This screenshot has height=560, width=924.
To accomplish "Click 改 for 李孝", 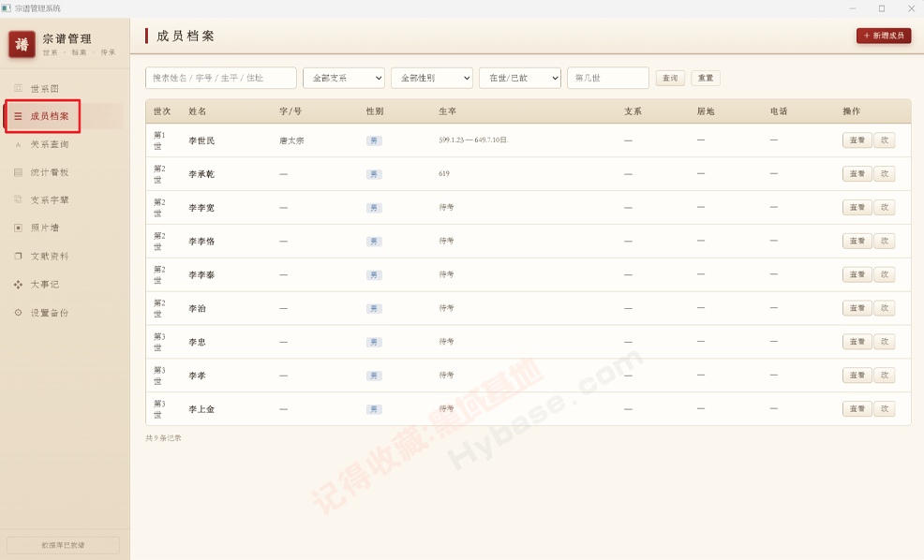I will coord(885,376).
